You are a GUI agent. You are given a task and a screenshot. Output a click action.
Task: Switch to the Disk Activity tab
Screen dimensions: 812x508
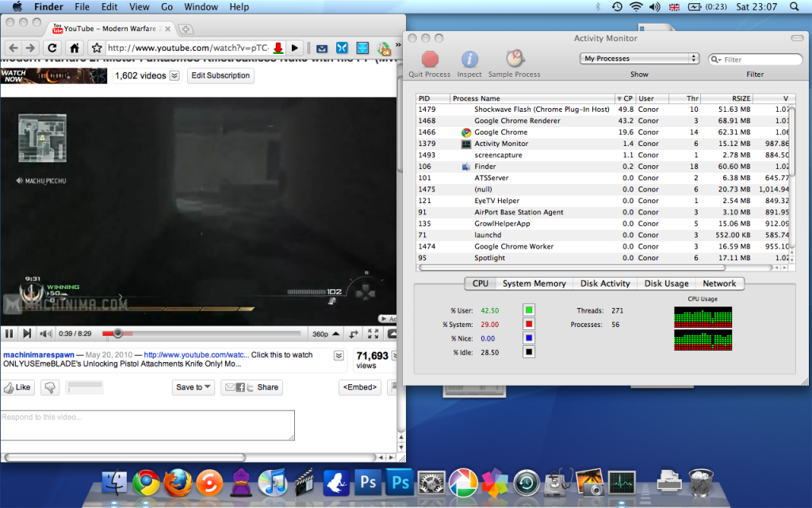(605, 283)
